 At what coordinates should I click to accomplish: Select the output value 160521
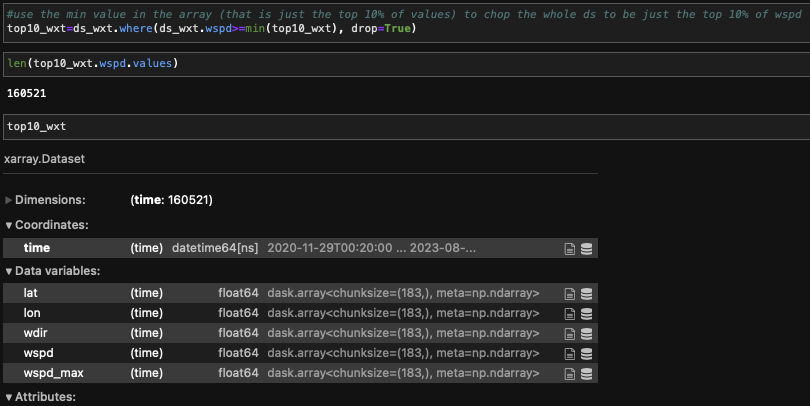[x=26, y=93]
